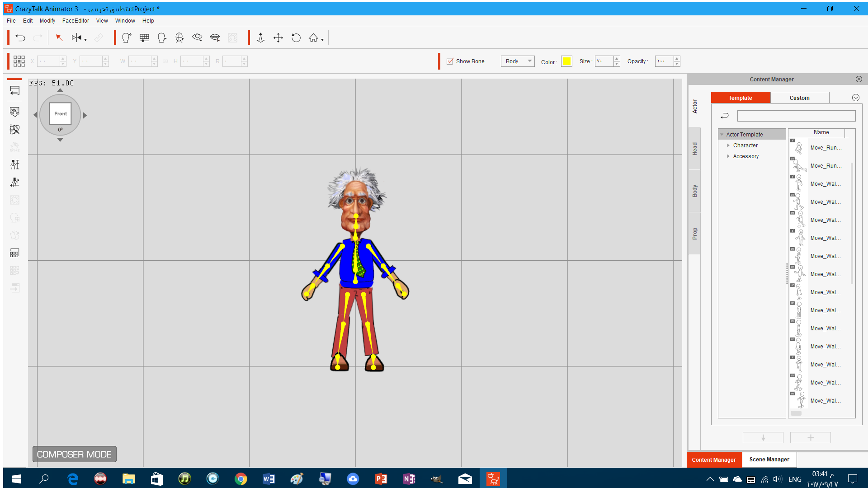Open Content Manager options chevron

(855, 98)
